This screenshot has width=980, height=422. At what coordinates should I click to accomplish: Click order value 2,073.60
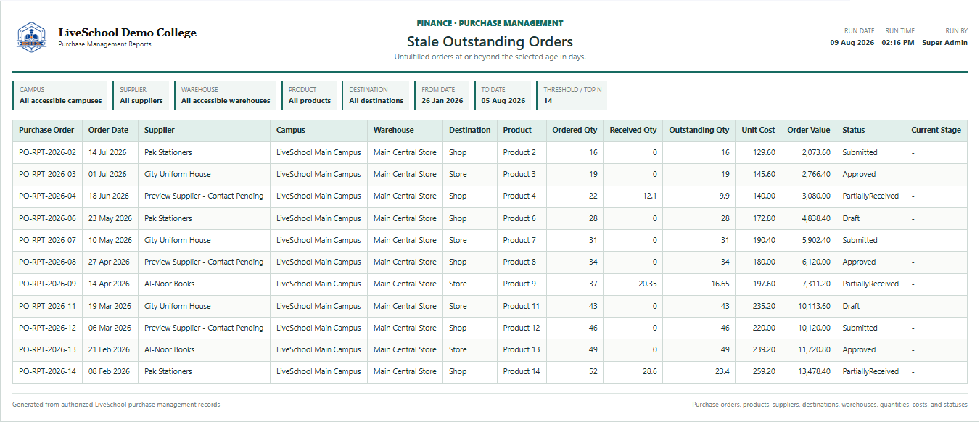pos(816,152)
